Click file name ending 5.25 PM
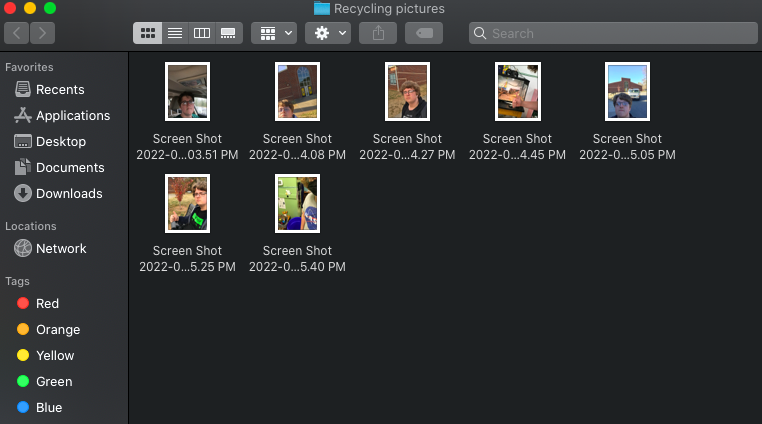This screenshot has width=762, height=424. [188, 259]
